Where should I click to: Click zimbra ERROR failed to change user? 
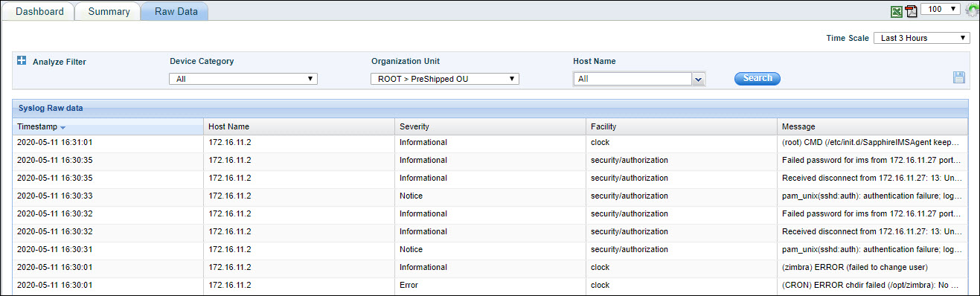click(855, 267)
